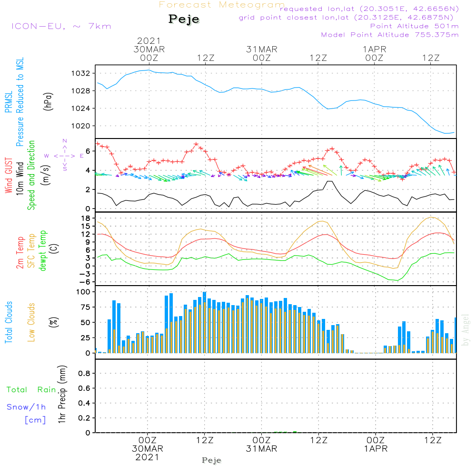
Task: Click the 'ICON-EU, ~ 7km' model label
Action: point(61,26)
